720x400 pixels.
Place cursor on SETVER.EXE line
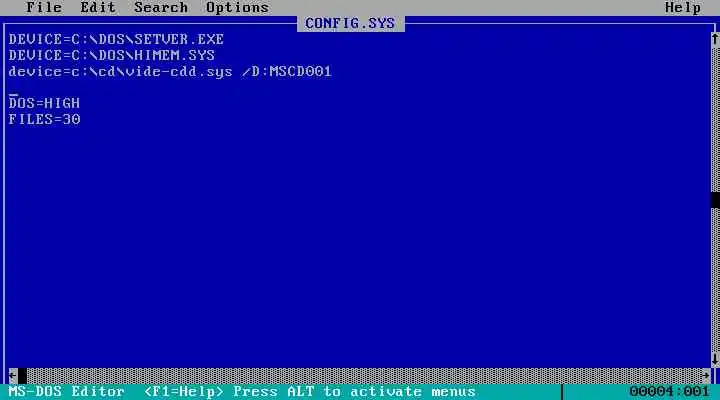(116, 39)
